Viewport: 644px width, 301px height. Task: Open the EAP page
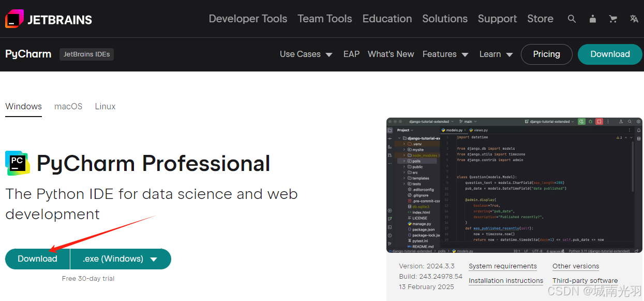point(351,54)
